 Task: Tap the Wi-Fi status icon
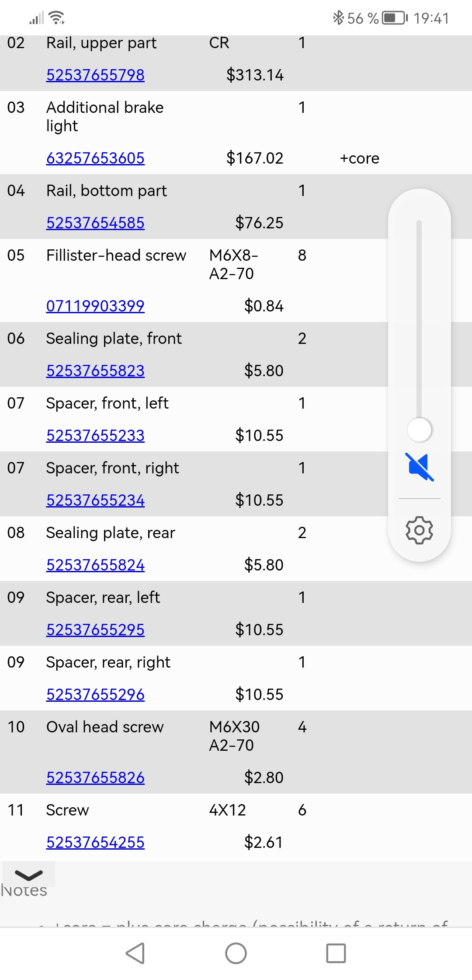tap(57, 18)
